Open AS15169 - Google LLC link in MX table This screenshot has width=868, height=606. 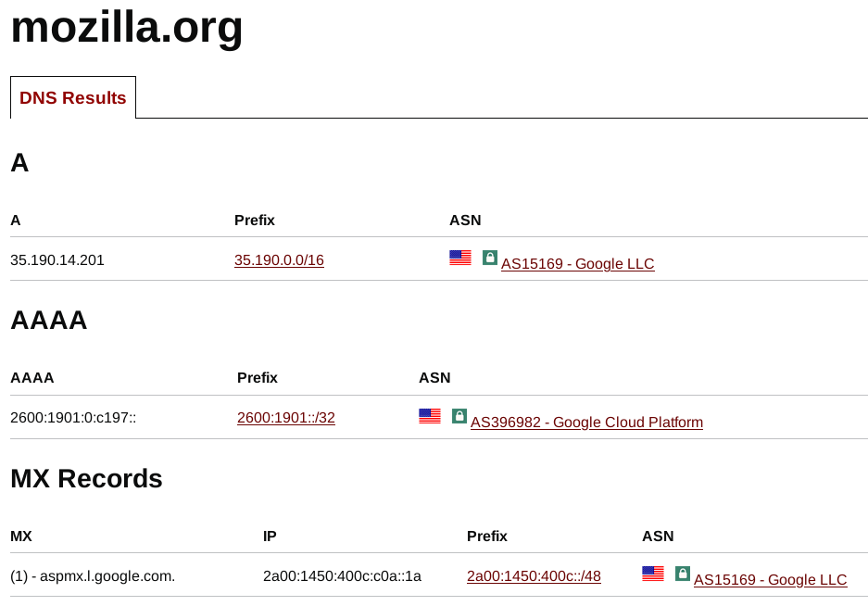point(770,579)
